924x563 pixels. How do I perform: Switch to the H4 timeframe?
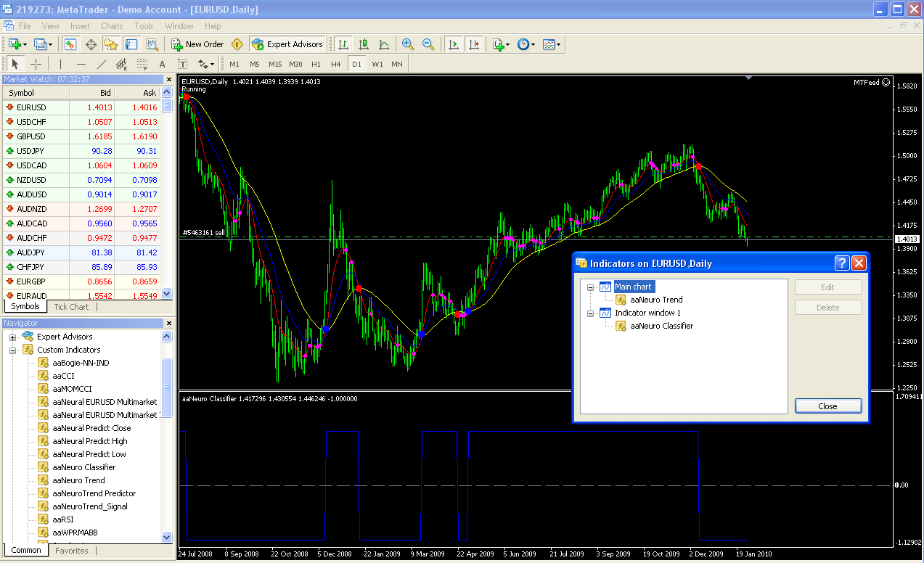(x=336, y=64)
